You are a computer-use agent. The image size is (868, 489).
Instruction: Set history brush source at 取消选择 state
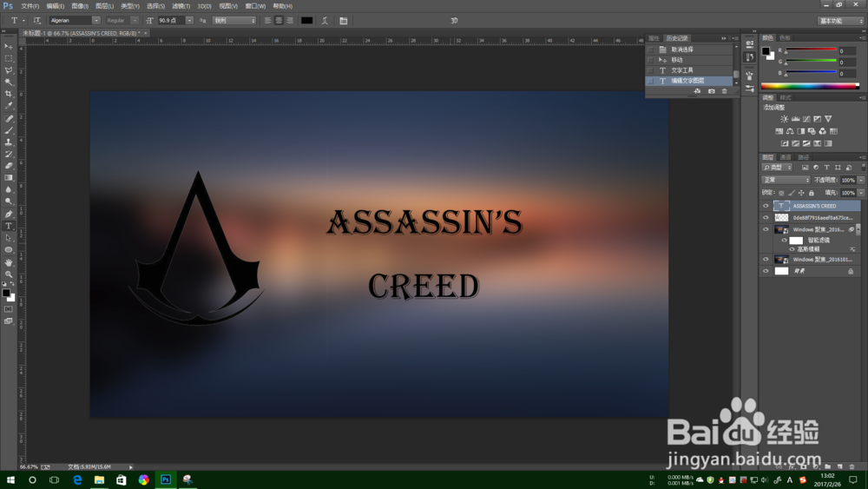pos(650,50)
